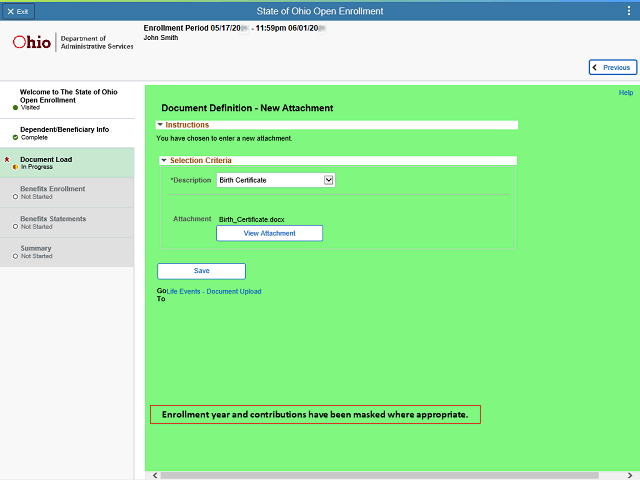Collapse the Selection Criteria section
Image resolution: width=640 pixels, height=480 pixels.
[165, 160]
